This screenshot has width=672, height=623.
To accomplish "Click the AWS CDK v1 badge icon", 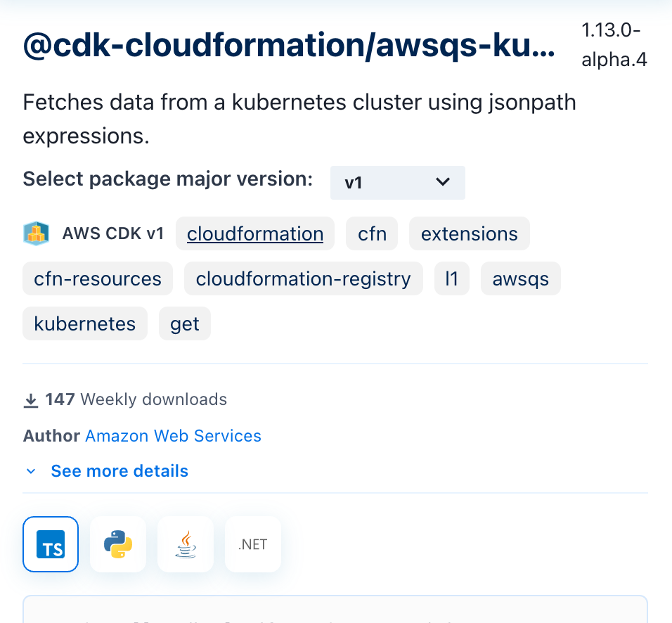I will point(37,233).
